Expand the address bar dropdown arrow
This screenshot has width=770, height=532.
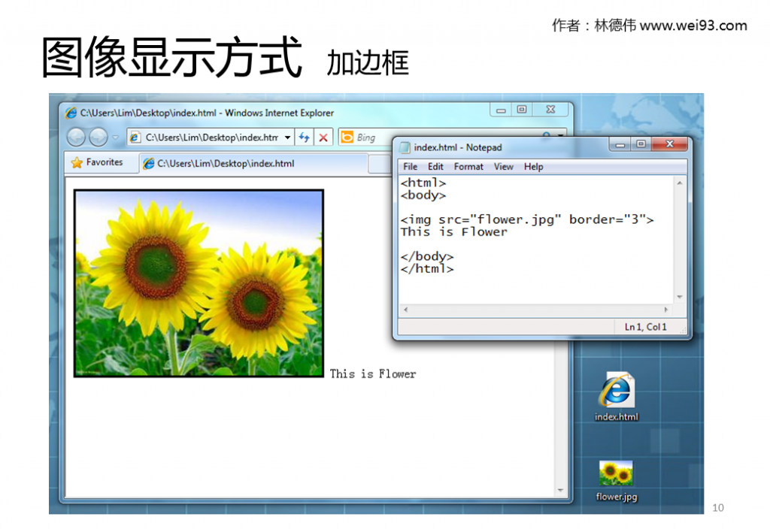pyautogui.click(x=287, y=138)
